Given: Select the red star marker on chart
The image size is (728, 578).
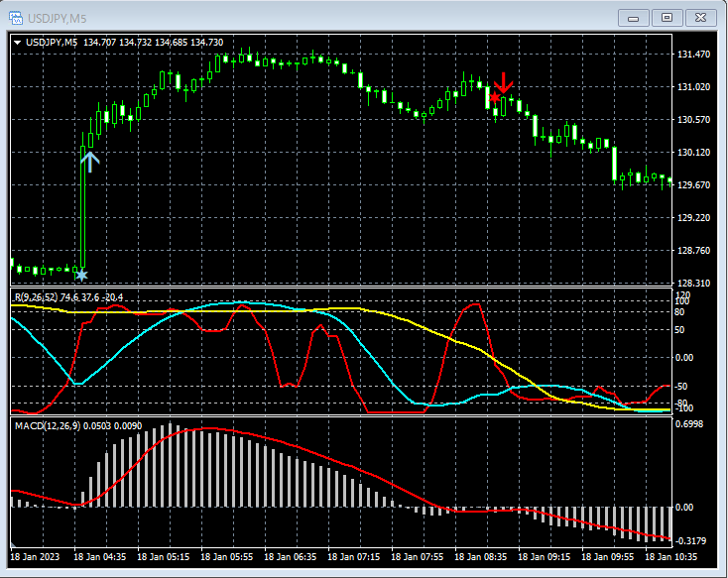Looking at the screenshot, I should (x=494, y=98).
